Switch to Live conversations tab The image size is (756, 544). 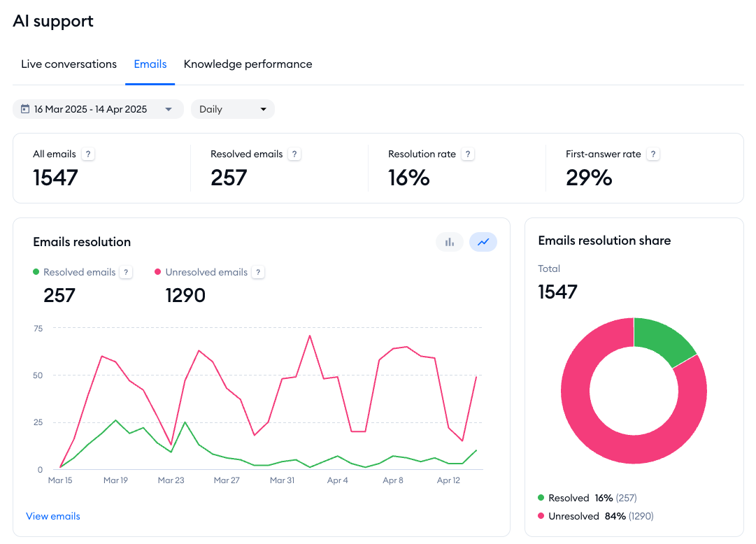[69, 64]
